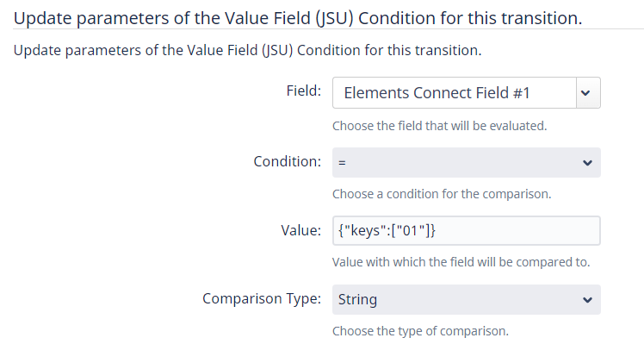Click the 'Choose the field that will be evaluated' hint
The width and height of the screenshot is (644, 344).
(439, 126)
